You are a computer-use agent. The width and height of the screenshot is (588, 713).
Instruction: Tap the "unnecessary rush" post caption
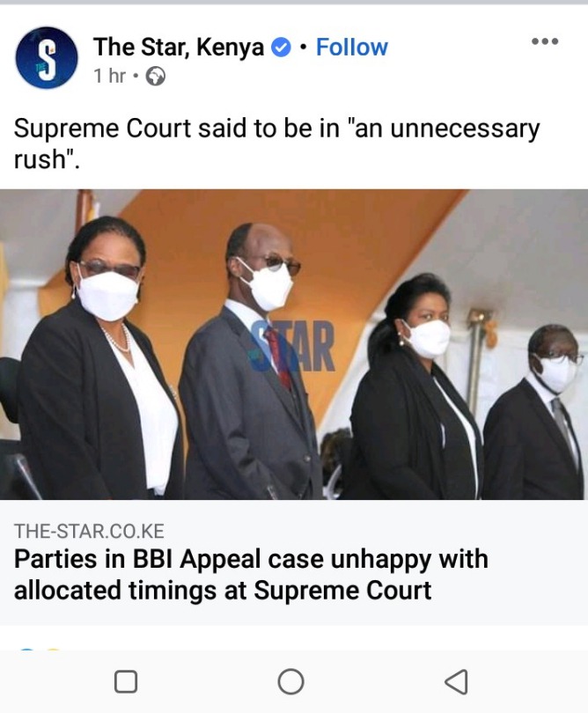coord(276,143)
